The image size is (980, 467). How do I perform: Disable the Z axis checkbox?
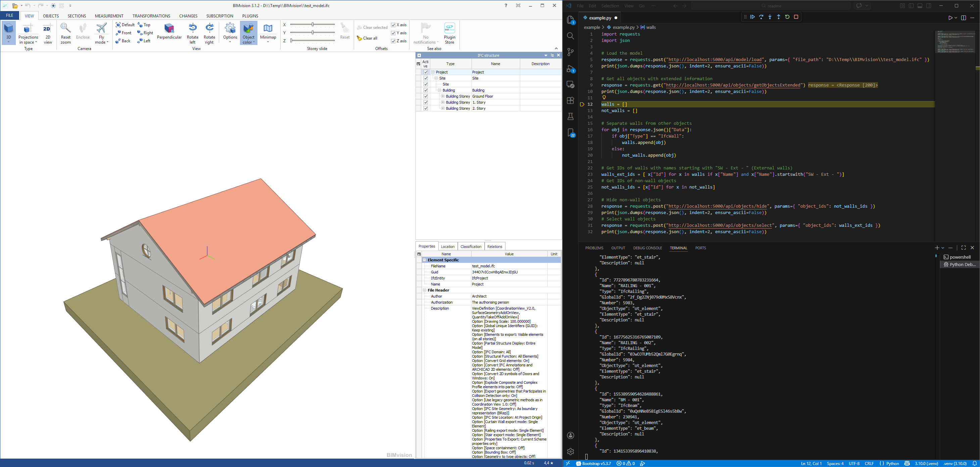[393, 41]
